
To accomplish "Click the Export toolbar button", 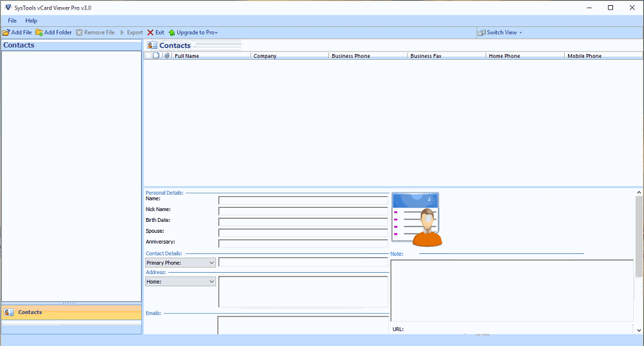I will [x=131, y=32].
